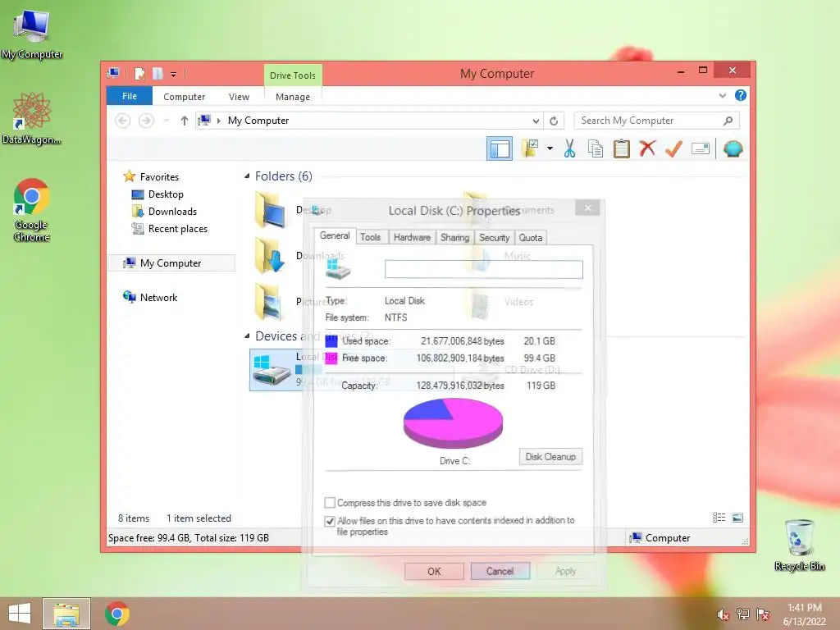Open the address bar history dropdown

(x=536, y=121)
